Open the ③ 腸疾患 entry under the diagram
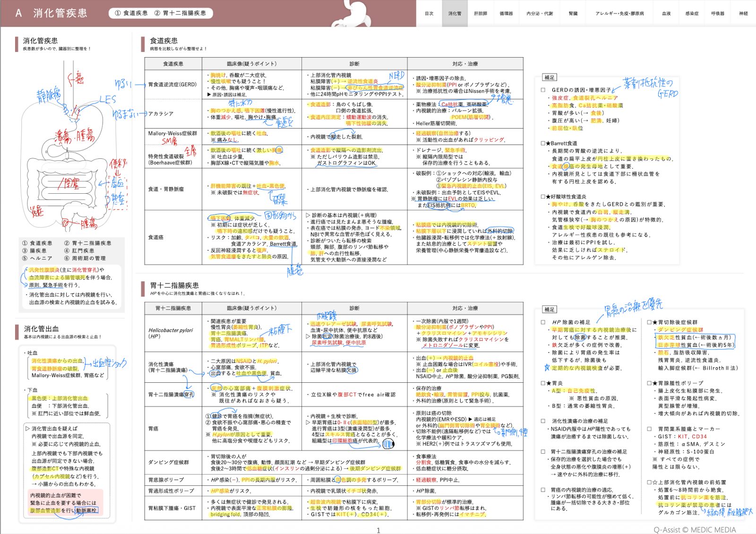The height and width of the screenshot is (534, 756). point(37,250)
